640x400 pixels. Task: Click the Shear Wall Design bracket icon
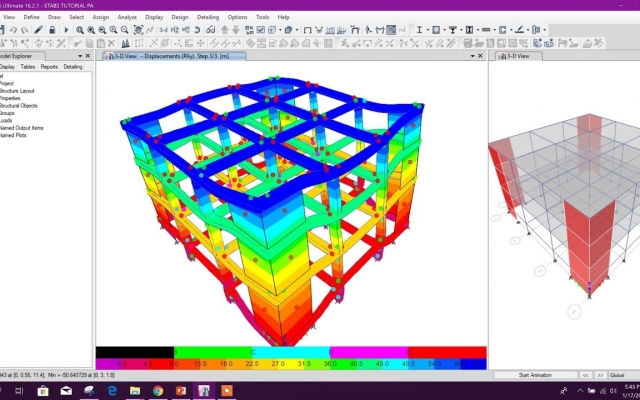click(x=503, y=30)
